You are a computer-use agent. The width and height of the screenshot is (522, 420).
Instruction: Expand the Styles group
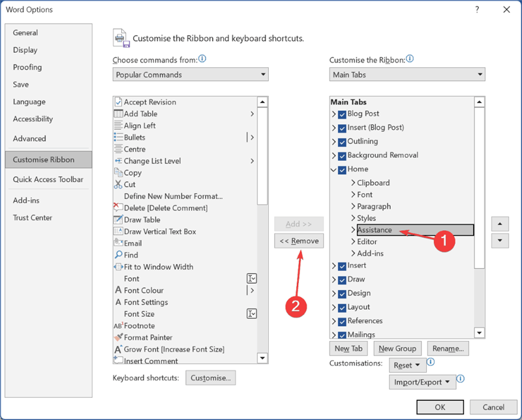coord(353,218)
